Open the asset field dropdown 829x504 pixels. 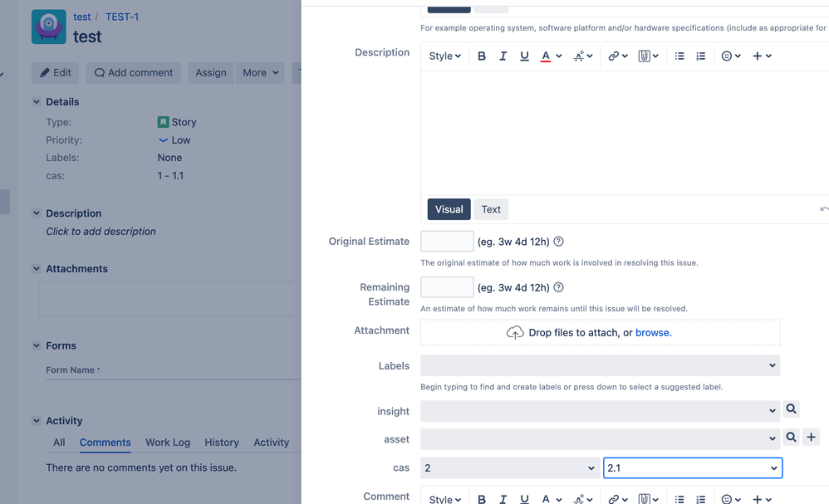600,439
